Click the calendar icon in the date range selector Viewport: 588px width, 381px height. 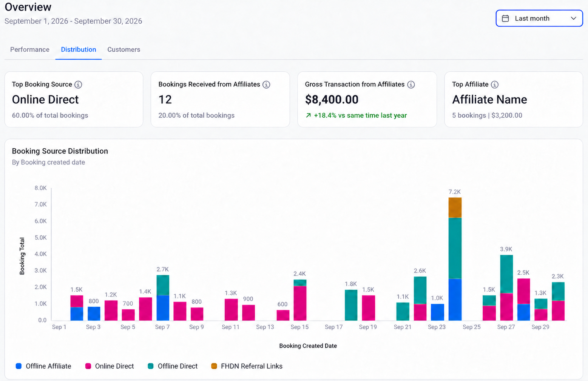[505, 18]
